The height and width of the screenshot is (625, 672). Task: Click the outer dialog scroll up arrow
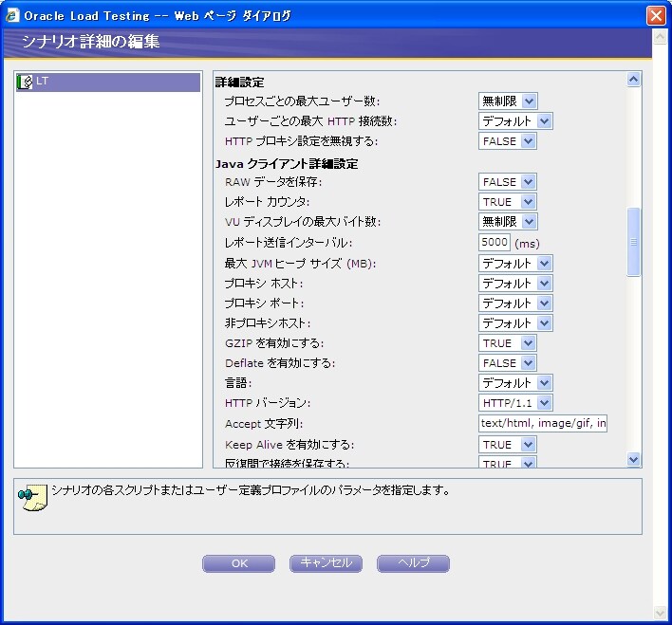click(660, 37)
